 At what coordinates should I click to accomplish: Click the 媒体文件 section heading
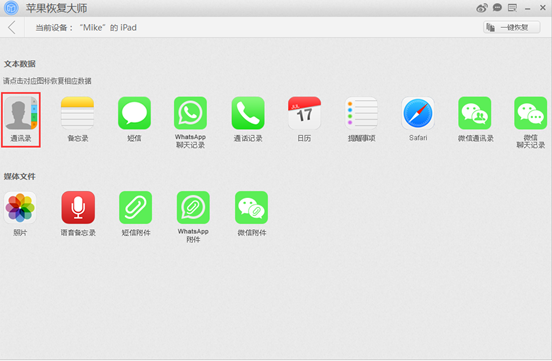click(x=20, y=176)
